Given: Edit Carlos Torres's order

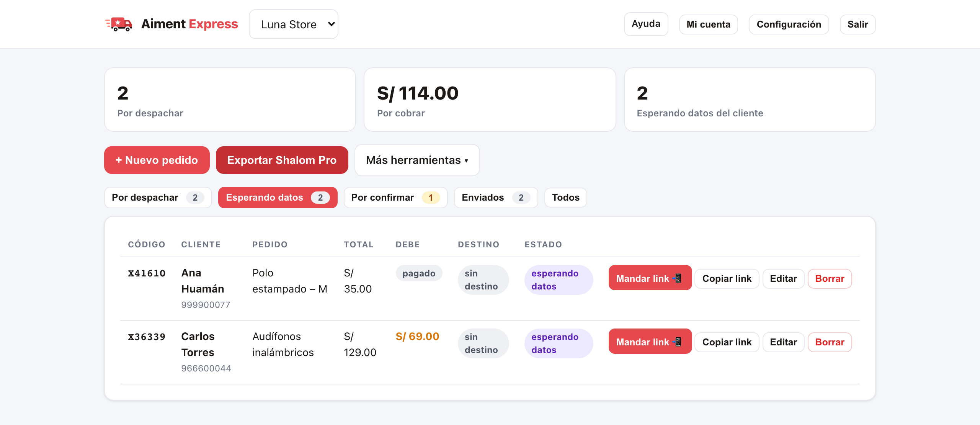Looking at the screenshot, I should 783,342.
